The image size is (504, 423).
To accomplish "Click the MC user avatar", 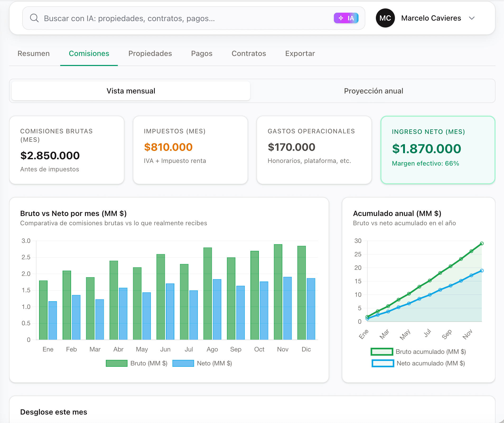I will (385, 18).
